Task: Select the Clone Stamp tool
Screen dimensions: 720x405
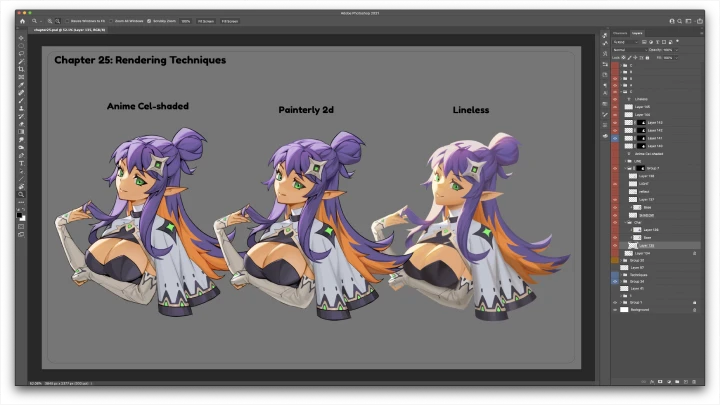Action: [x=21, y=108]
